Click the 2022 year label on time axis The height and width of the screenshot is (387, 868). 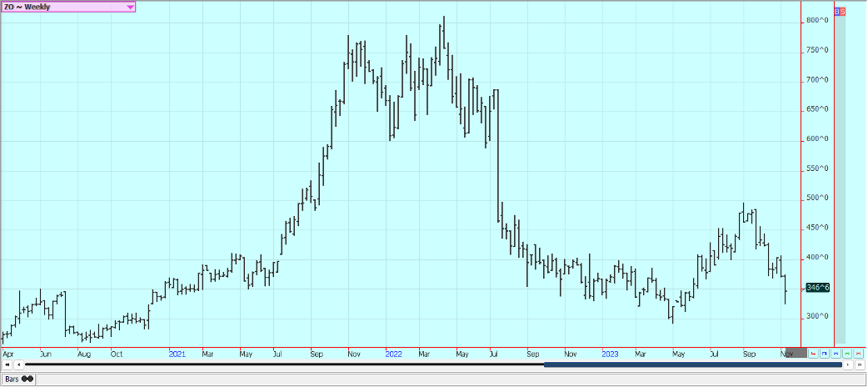393,353
